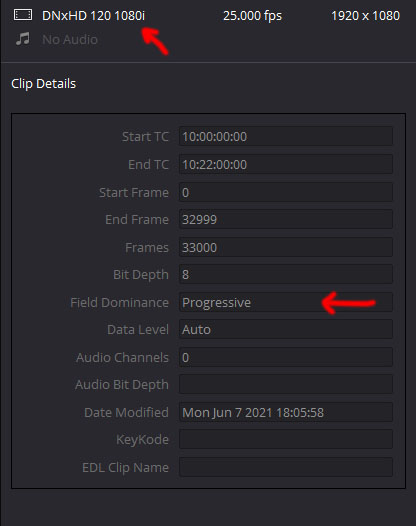Screen dimensions: 416x526
Task: Click the video filmstrip icon
Action: click(x=23, y=15)
